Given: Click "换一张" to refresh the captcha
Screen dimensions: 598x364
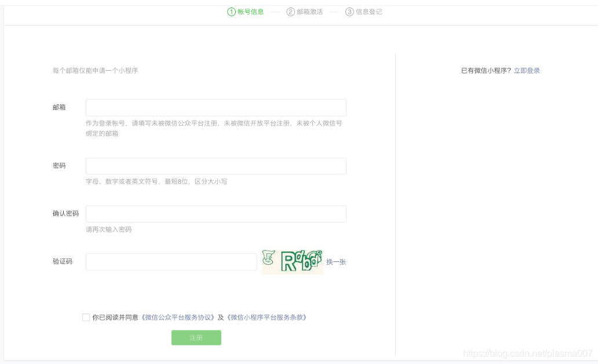Looking at the screenshot, I should click(x=337, y=261).
